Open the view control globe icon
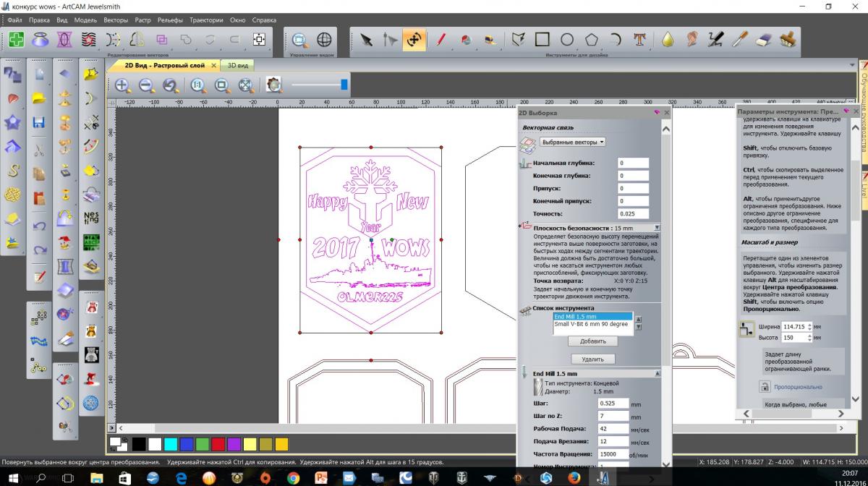The image size is (868, 486). point(324,39)
